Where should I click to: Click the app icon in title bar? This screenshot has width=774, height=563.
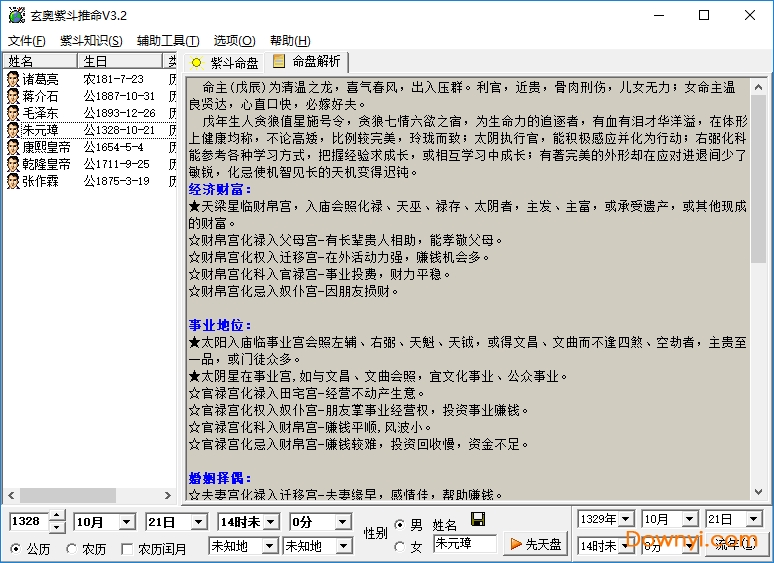15,15
